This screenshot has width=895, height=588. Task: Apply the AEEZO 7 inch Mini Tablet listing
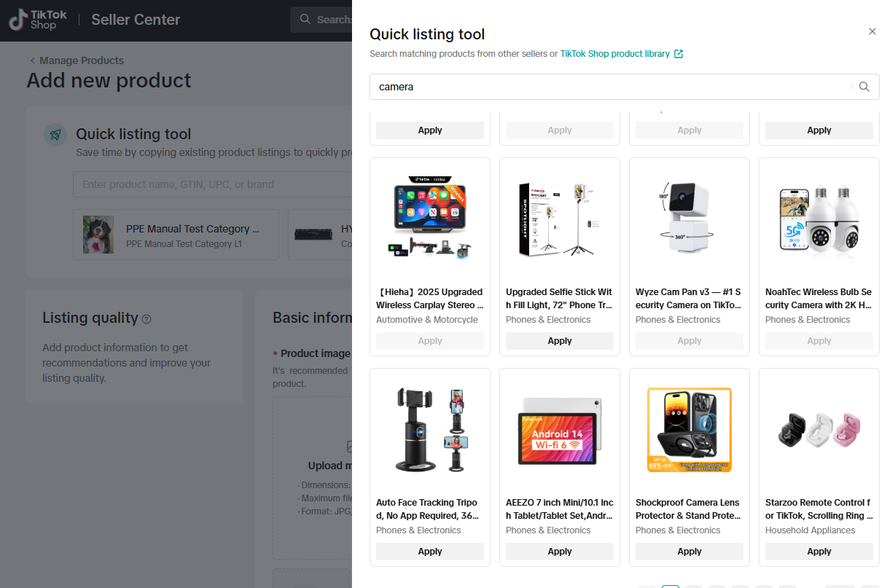point(560,552)
